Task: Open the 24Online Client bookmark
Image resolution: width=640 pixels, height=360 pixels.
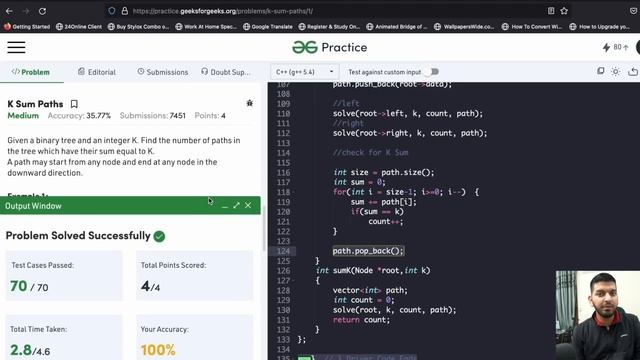Action: [79, 27]
